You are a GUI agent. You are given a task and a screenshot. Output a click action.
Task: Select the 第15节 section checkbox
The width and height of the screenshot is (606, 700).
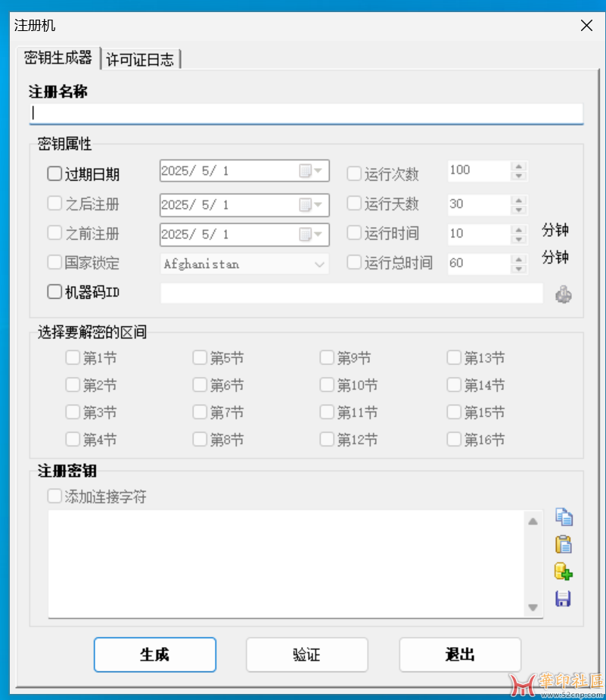454,412
